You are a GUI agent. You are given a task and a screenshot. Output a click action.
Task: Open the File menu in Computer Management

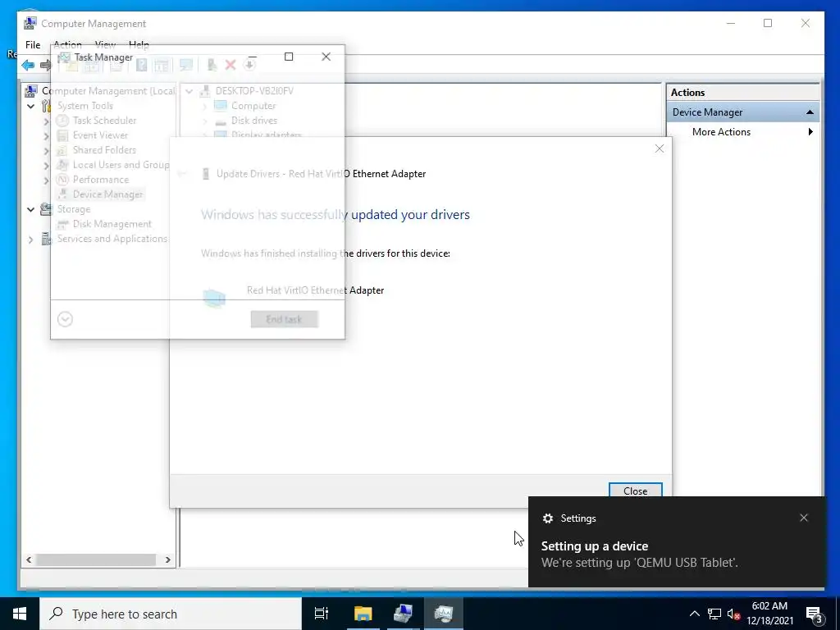point(33,45)
